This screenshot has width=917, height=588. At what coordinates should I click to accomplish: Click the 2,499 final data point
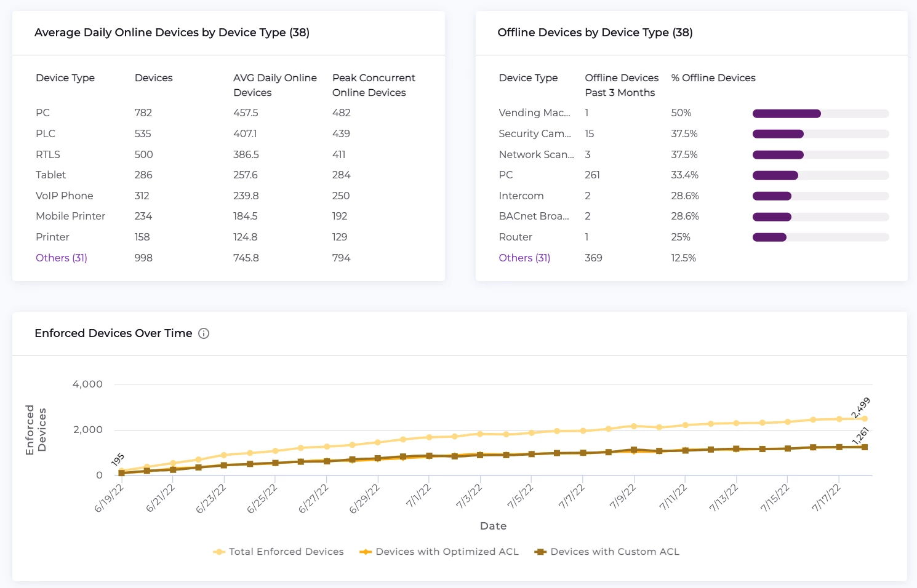(865, 419)
